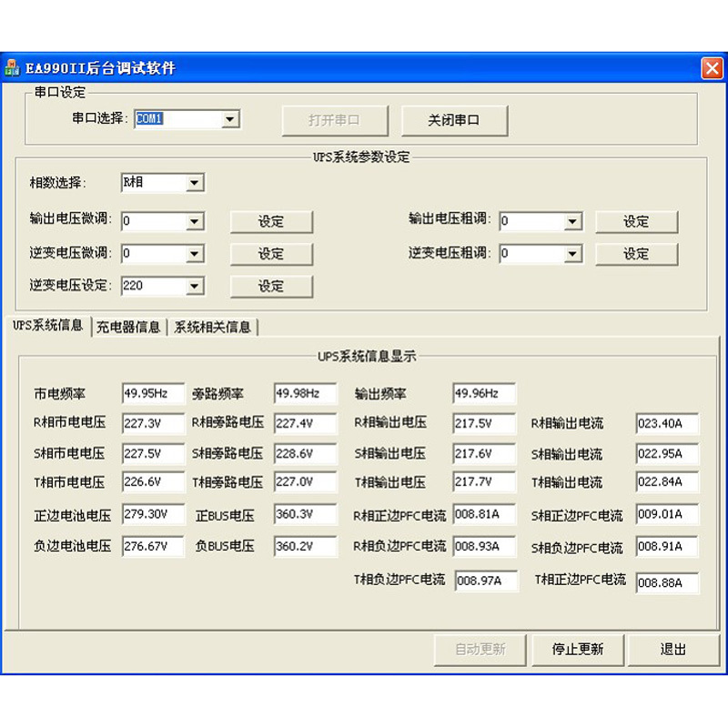Click the 关闭串口 button
The height and width of the screenshot is (728, 728).
coord(454,120)
